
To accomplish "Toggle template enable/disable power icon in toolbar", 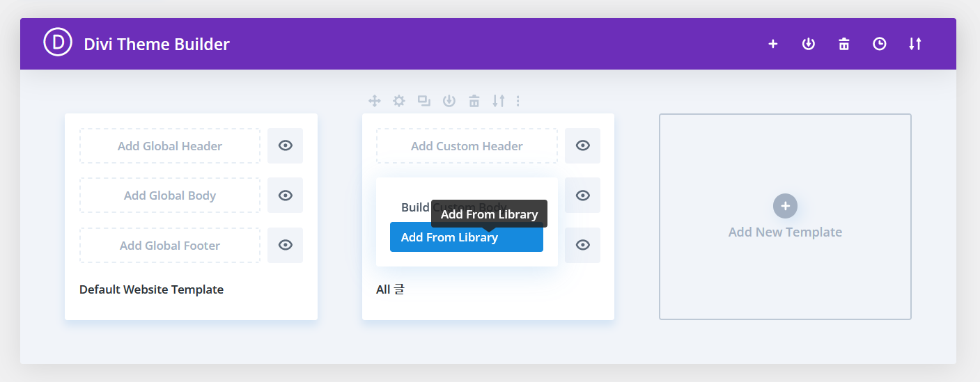I will [x=449, y=101].
